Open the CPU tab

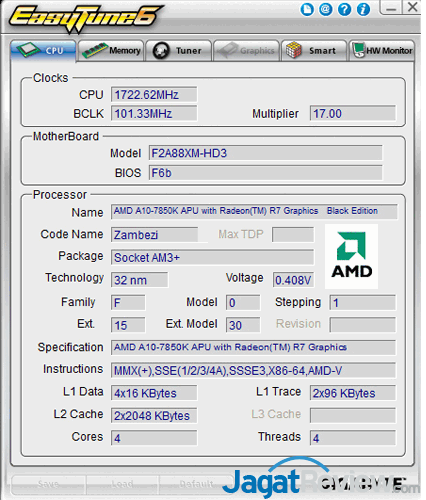pyautogui.click(x=43, y=50)
